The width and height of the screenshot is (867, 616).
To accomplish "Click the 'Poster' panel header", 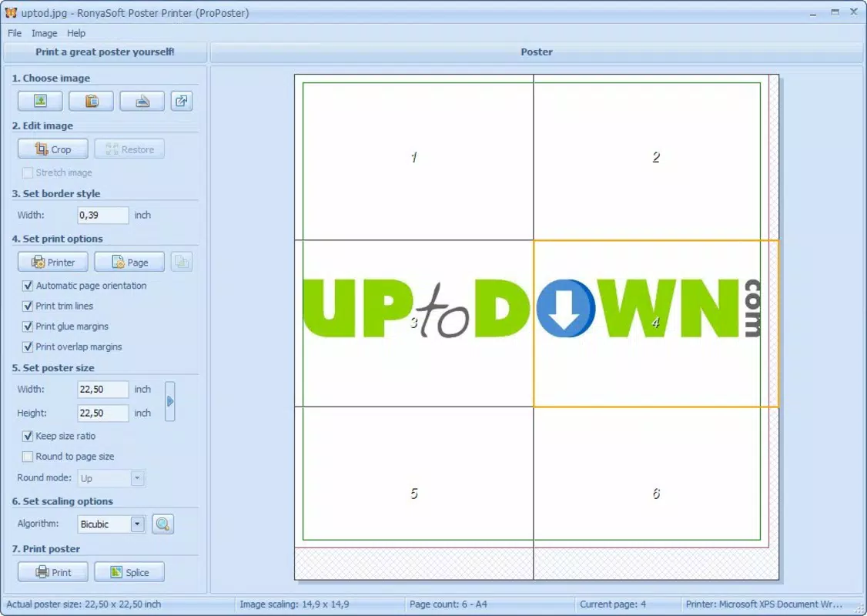I will 537,52.
